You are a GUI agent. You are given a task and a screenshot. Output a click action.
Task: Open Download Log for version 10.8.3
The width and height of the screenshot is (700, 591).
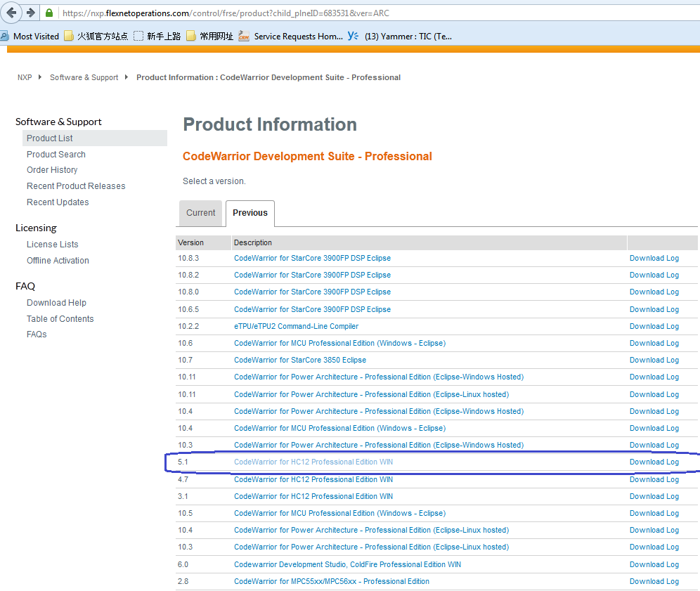654,258
